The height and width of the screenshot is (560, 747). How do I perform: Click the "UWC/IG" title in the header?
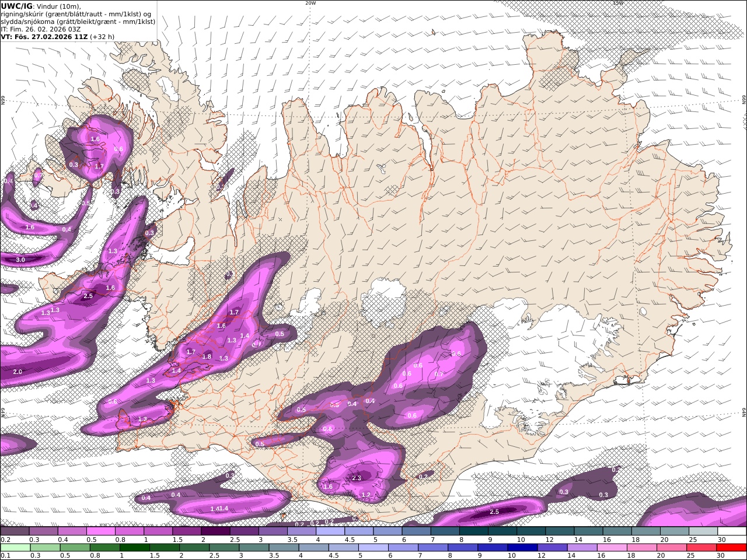point(17,6)
